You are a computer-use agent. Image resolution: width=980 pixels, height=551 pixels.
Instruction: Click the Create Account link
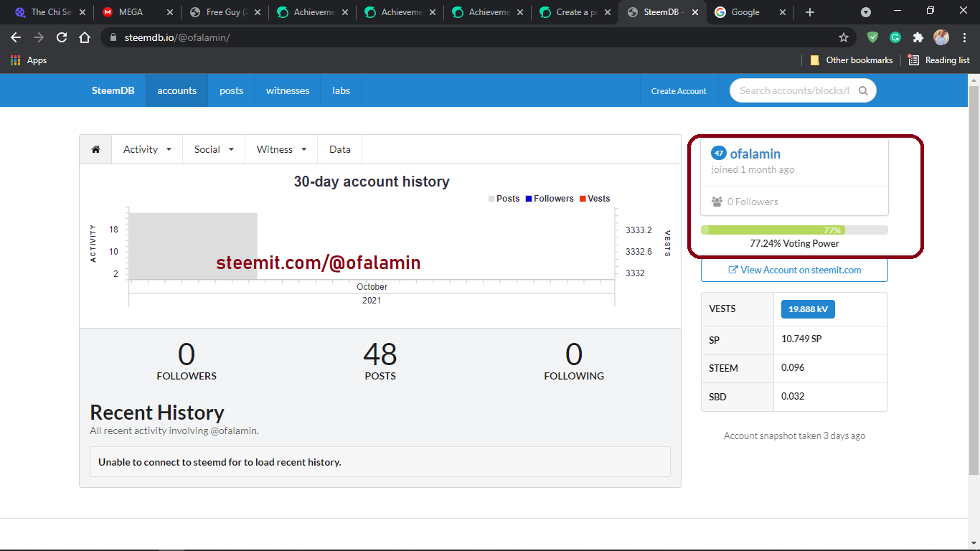[x=679, y=91]
